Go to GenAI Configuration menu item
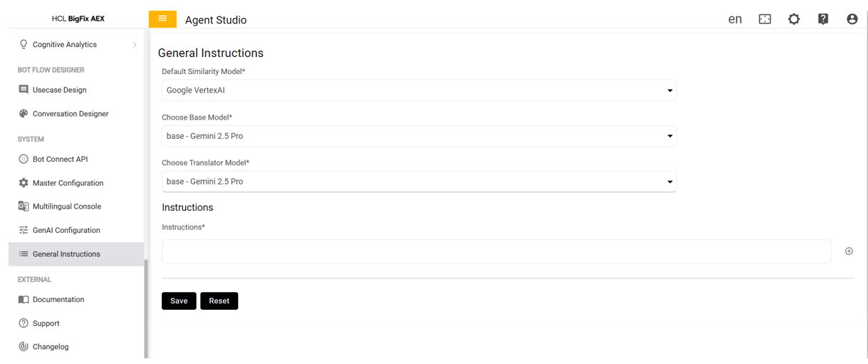 (x=66, y=230)
